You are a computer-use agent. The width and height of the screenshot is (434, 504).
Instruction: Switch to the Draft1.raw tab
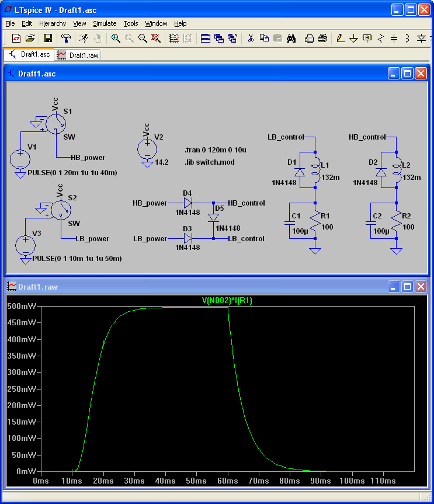pyautogui.click(x=78, y=55)
